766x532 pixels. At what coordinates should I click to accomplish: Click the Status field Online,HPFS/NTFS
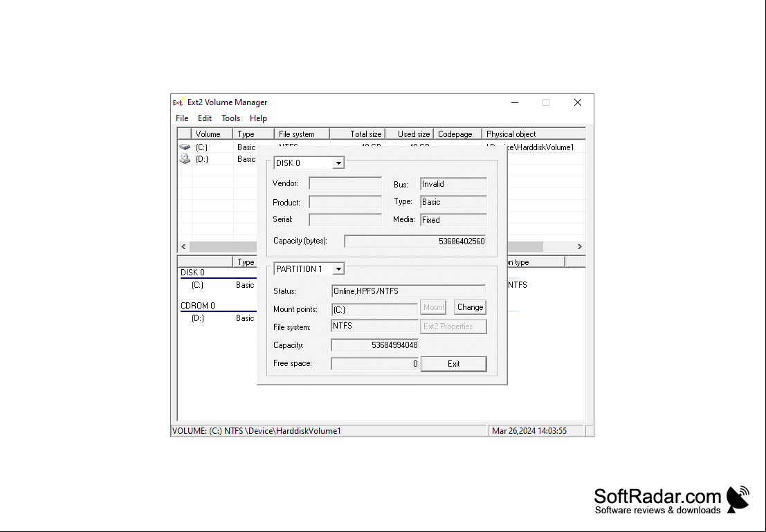[408, 291]
